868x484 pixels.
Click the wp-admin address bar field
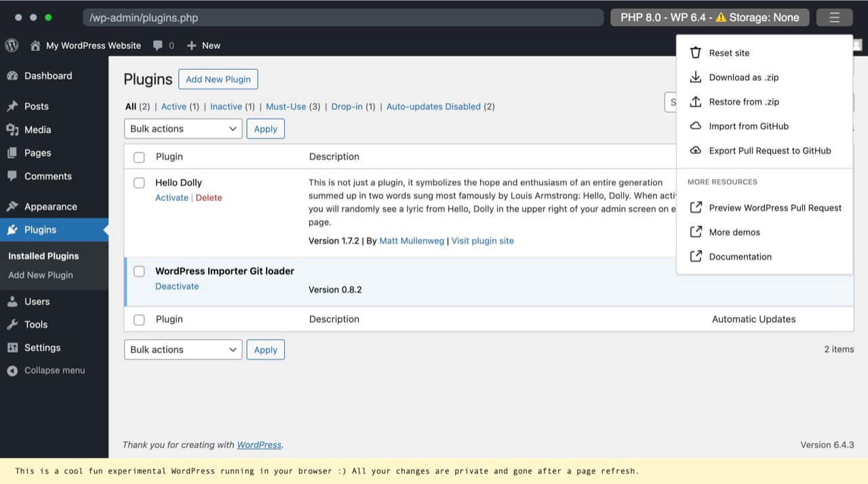pos(339,18)
